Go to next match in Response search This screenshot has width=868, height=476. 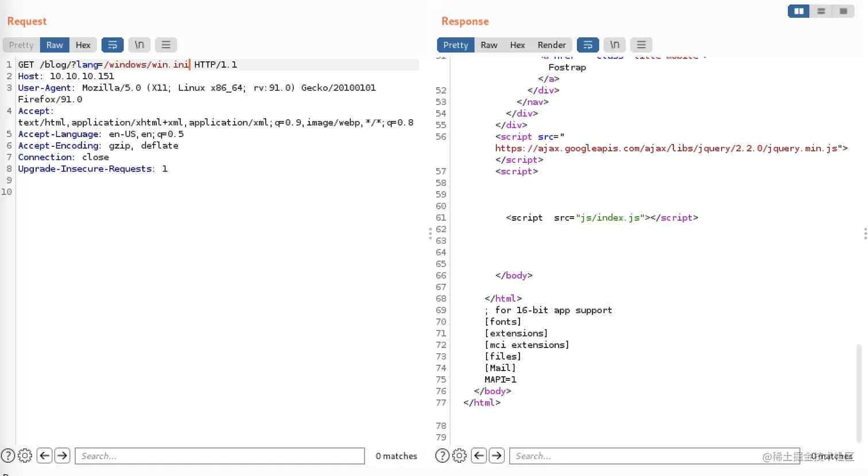coord(497,456)
